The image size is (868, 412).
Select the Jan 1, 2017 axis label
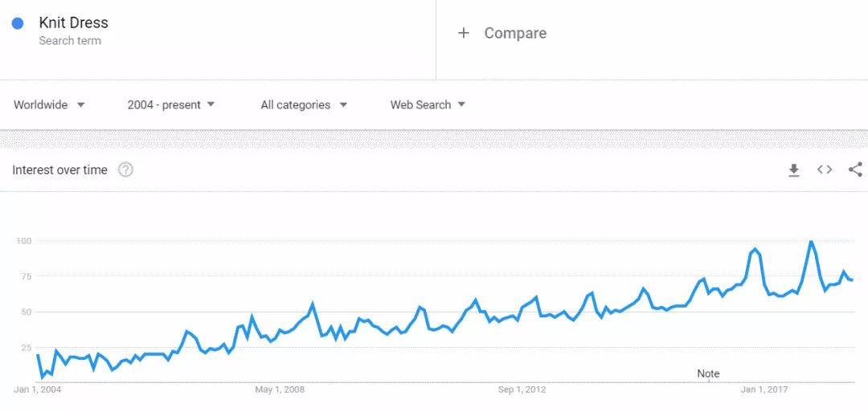click(x=764, y=390)
